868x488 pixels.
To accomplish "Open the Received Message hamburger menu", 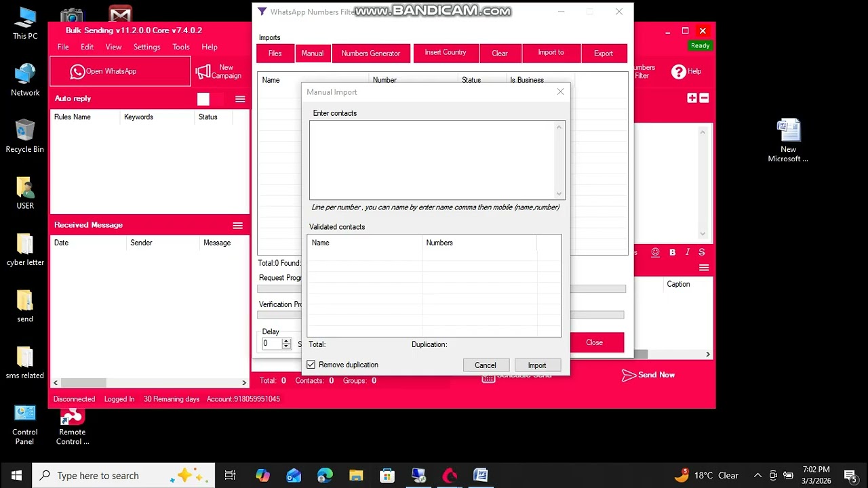I will pos(237,225).
